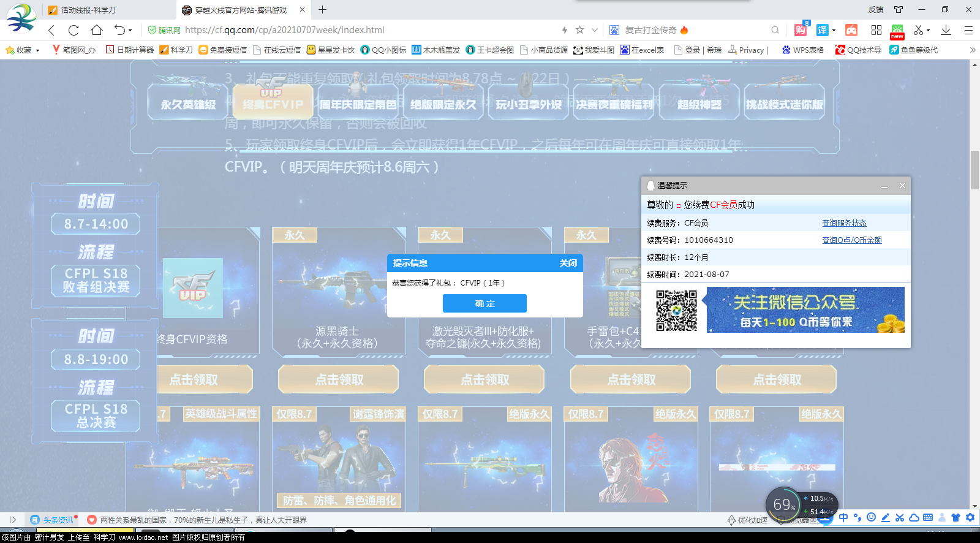The height and width of the screenshot is (543, 980).
Task: Open the skin shirt icon in title bar
Action: click(899, 10)
